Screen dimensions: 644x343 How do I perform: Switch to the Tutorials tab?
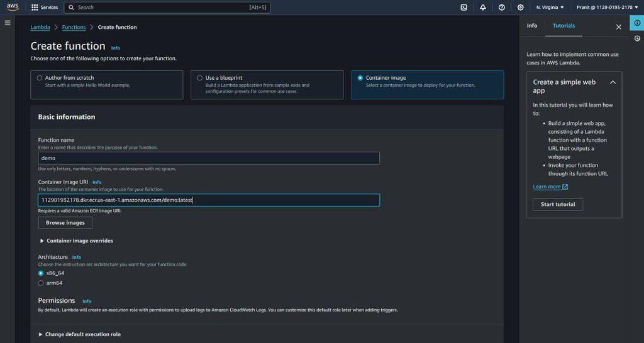tap(563, 26)
